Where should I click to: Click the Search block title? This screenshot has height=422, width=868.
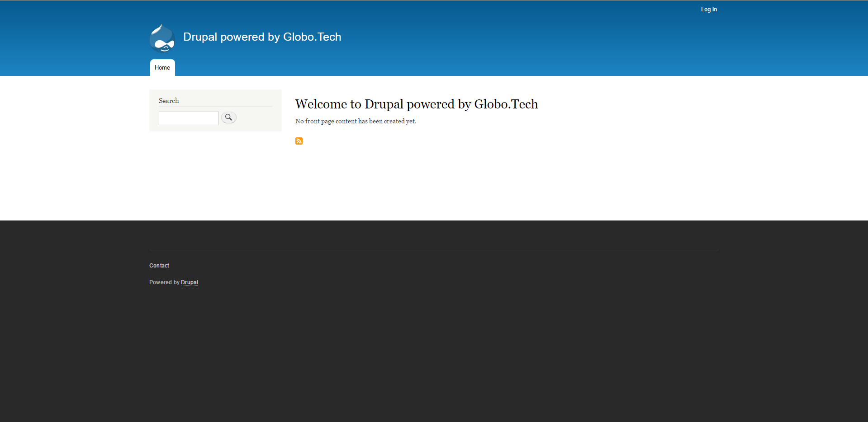click(169, 101)
